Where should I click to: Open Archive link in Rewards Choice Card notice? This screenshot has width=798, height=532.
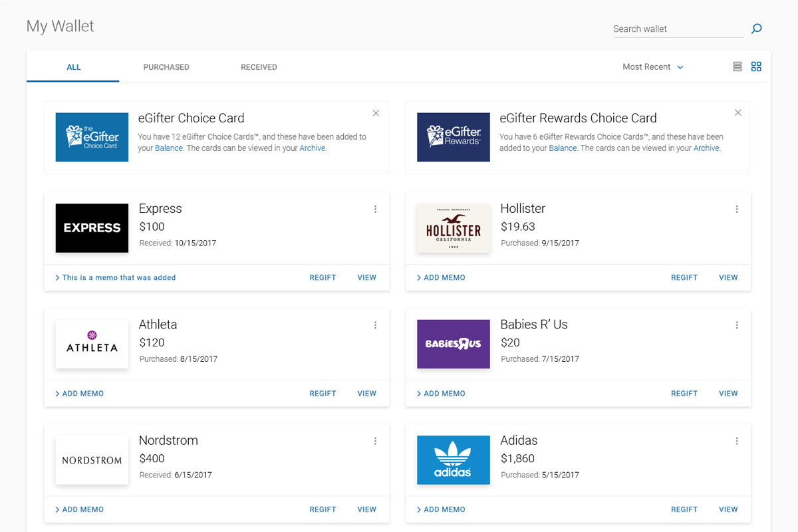pyautogui.click(x=706, y=148)
